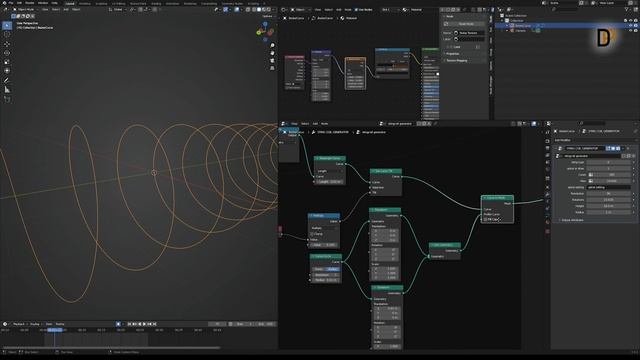Open the Output properties tab
The image size is (640, 360).
(547, 148)
